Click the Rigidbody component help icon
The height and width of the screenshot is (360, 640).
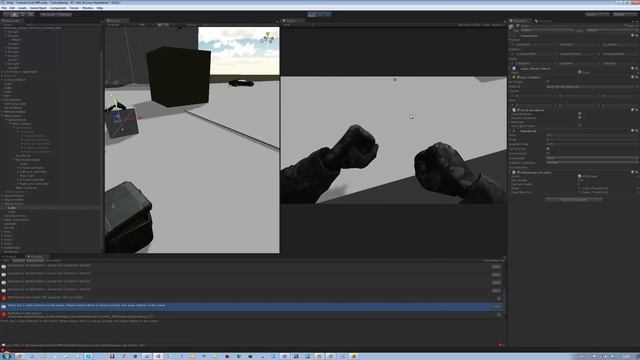632,131
